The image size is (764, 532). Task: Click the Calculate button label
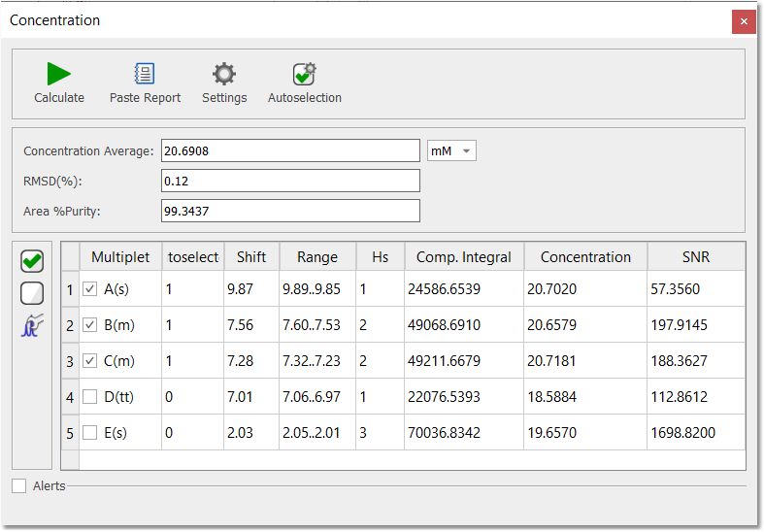pos(59,98)
